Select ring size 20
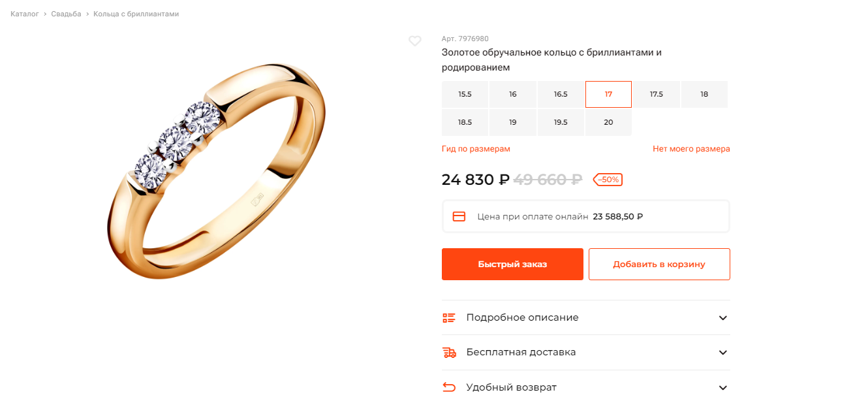Viewport: 868px width, 403px height. [x=608, y=122]
